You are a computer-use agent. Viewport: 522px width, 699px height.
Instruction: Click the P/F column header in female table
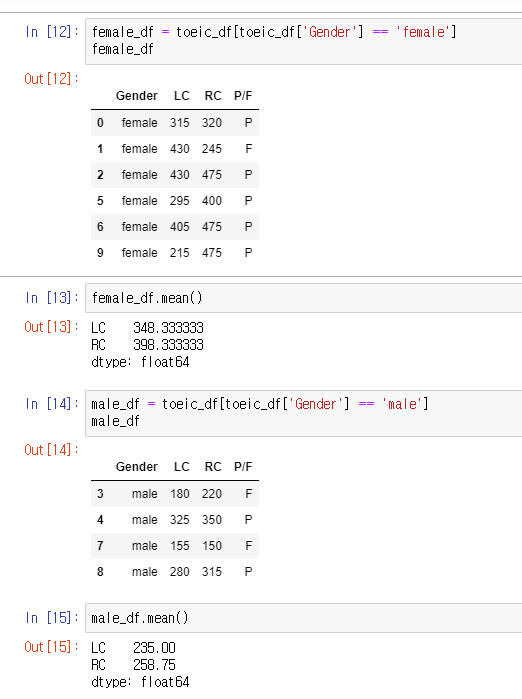[243, 96]
